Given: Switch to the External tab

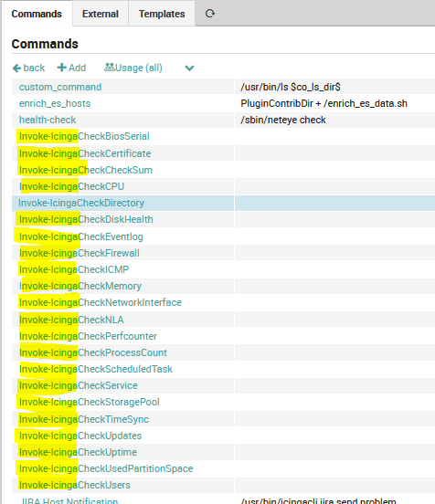Looking at the screenshot, I should (x=101, y=14).
